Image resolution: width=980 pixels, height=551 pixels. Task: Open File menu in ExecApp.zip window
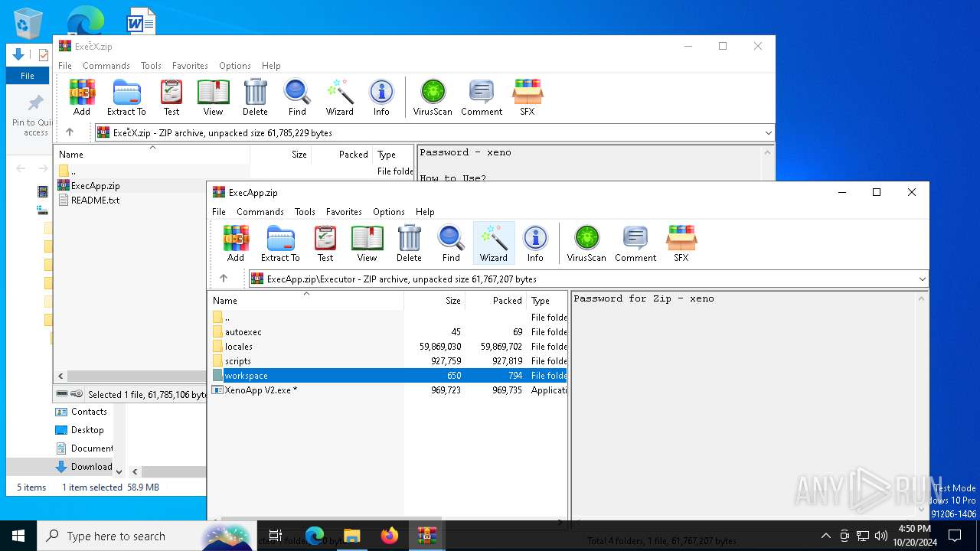click(219, 212)
